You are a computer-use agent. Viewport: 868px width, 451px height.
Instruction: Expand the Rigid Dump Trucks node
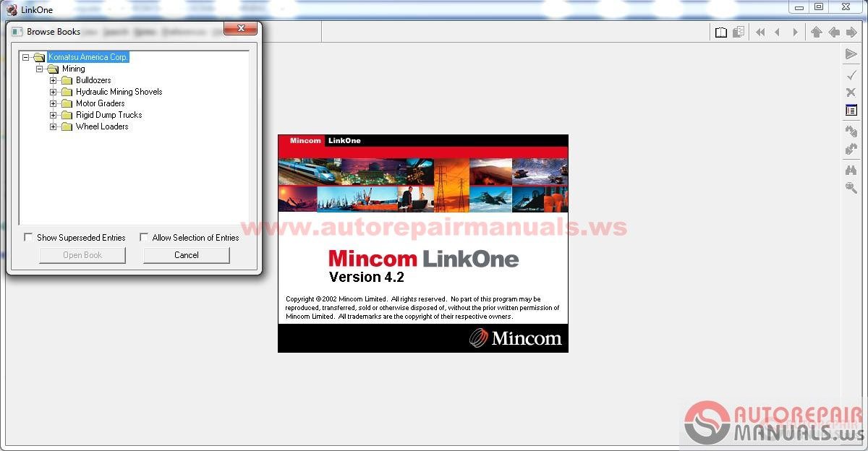53,115
